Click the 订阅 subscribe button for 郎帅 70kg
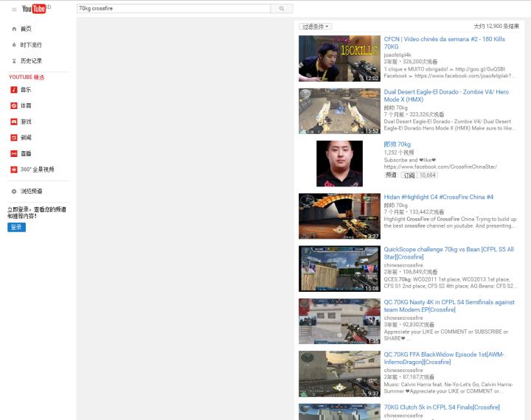The width and height of the screenshot is (531, 420). click(409, 175)
